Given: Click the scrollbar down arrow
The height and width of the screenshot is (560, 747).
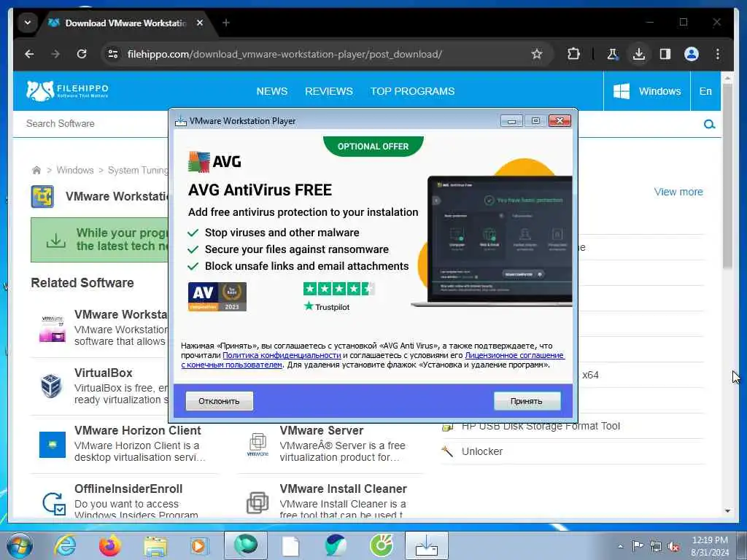Looking at the screenshot, I should pyautogui.click(x=727, y=511).
